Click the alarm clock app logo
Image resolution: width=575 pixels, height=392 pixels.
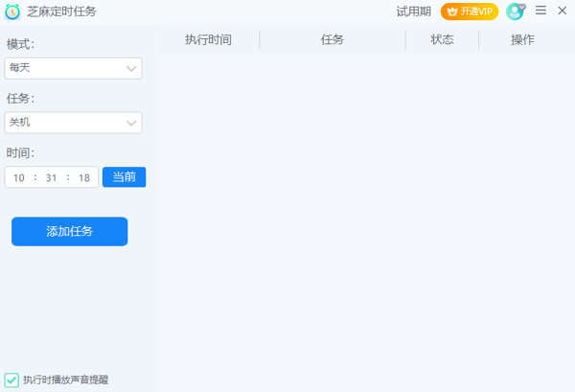[12, 12]
